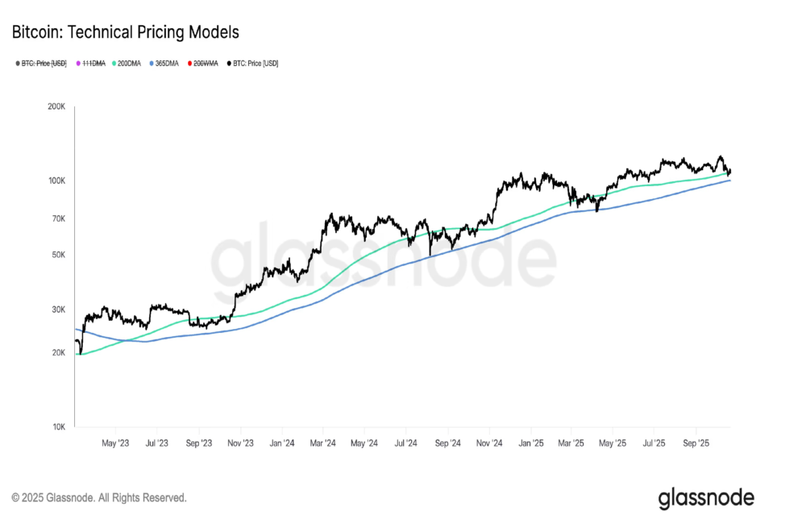Click the green 200DMA legend dot
This screenshot has height=532, width=798.
114,63
